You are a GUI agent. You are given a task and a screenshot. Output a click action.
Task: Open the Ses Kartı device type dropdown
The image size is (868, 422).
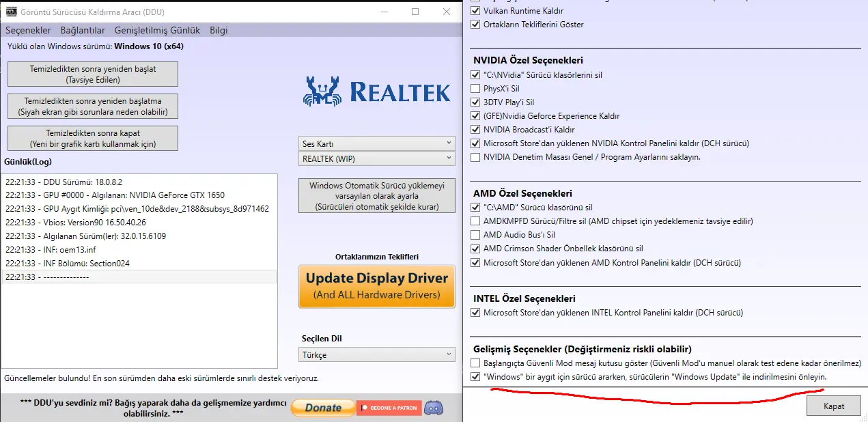tap(377, 143)
